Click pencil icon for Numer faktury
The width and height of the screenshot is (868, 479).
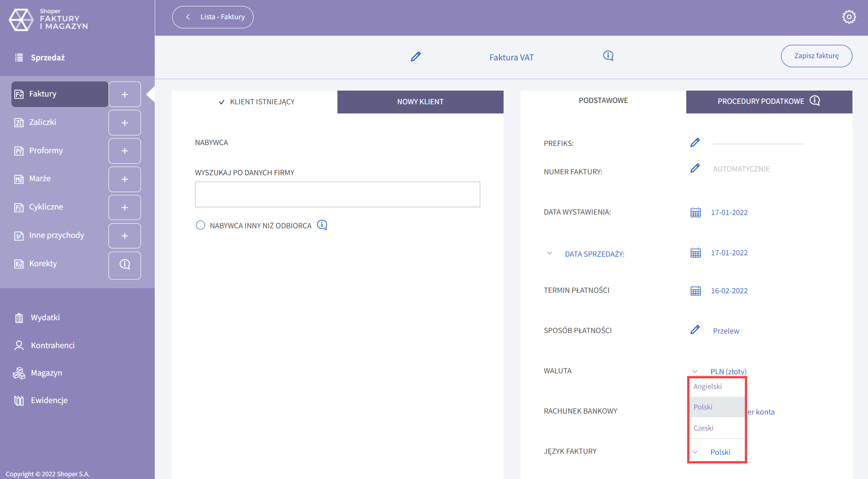tap(695, 168)
